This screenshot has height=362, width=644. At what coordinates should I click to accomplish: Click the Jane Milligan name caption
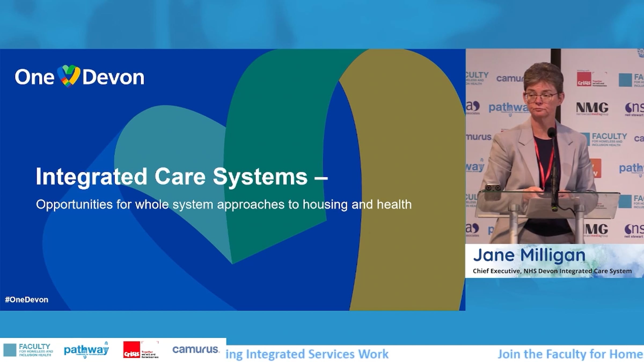click(x=529, y=255)
